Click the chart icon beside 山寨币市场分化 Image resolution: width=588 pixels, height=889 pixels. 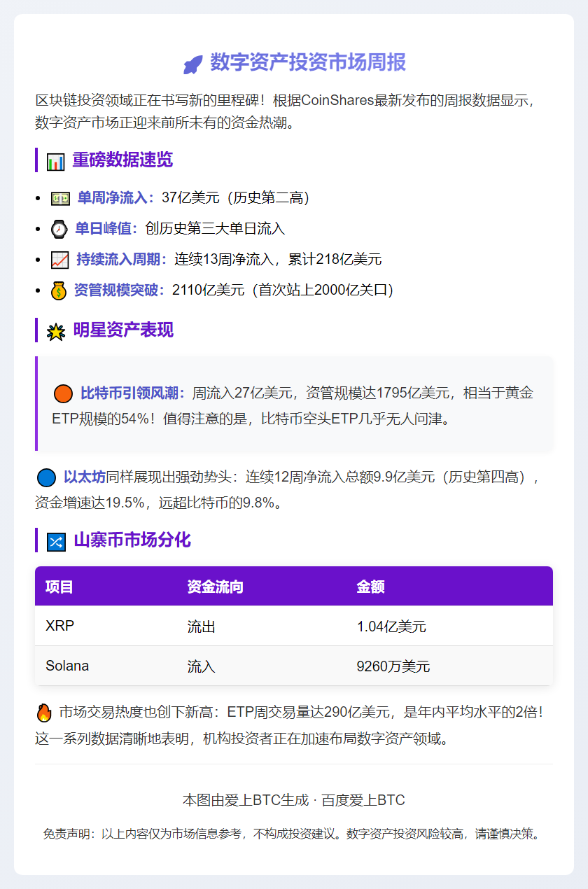(56, 540)
